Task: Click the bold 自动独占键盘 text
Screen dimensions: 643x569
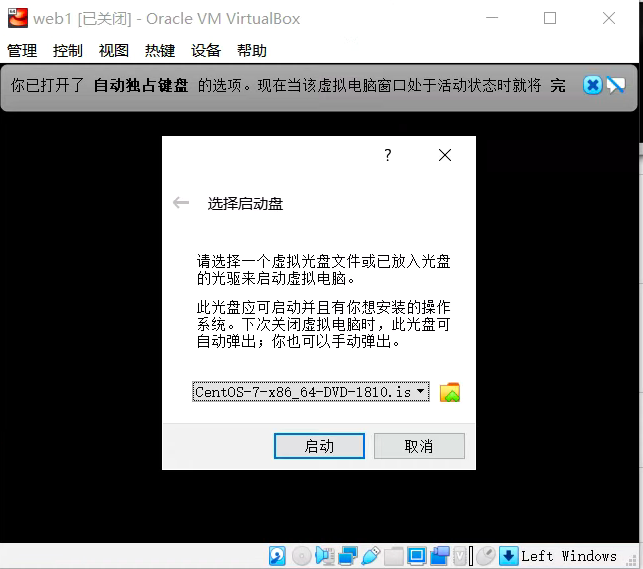Action: coord(141,85)
